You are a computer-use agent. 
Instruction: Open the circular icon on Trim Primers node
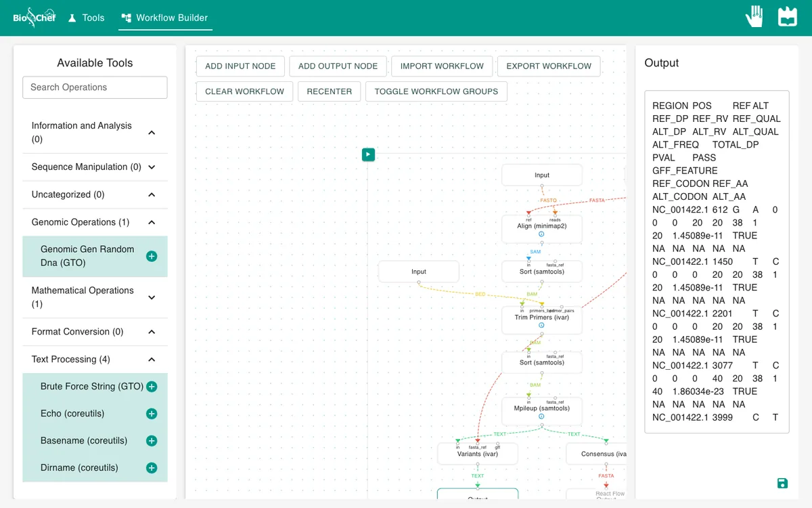(542, 325)
